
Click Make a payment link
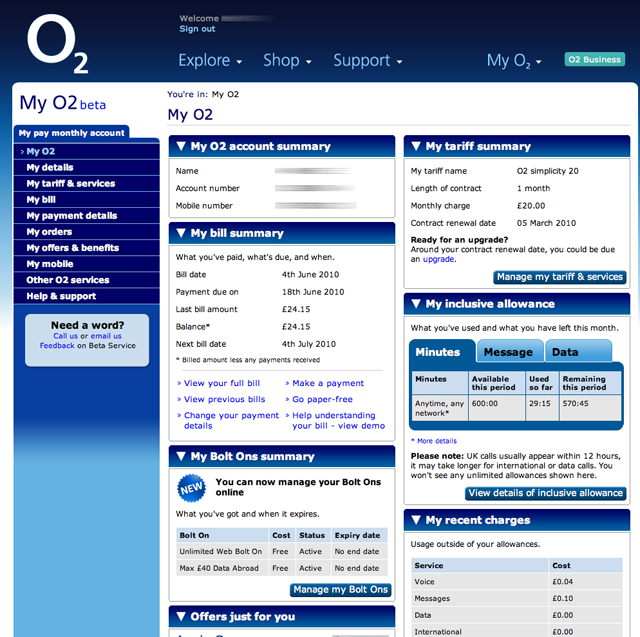coord(328,383)
